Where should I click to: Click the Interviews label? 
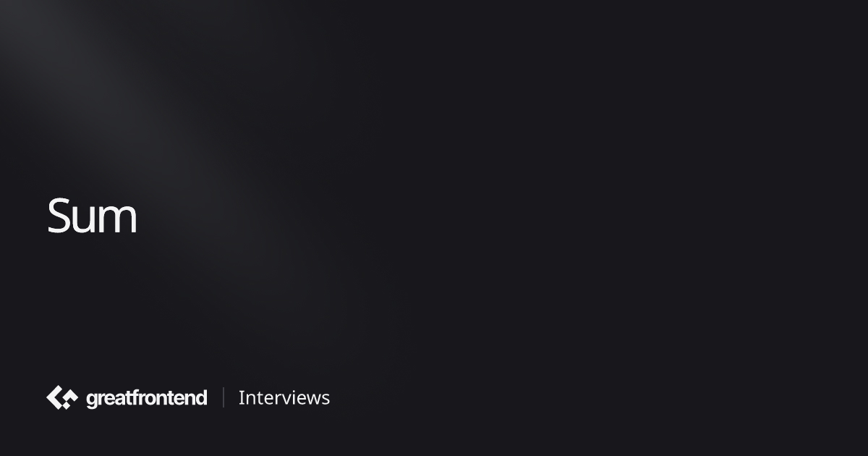point(284,397)
